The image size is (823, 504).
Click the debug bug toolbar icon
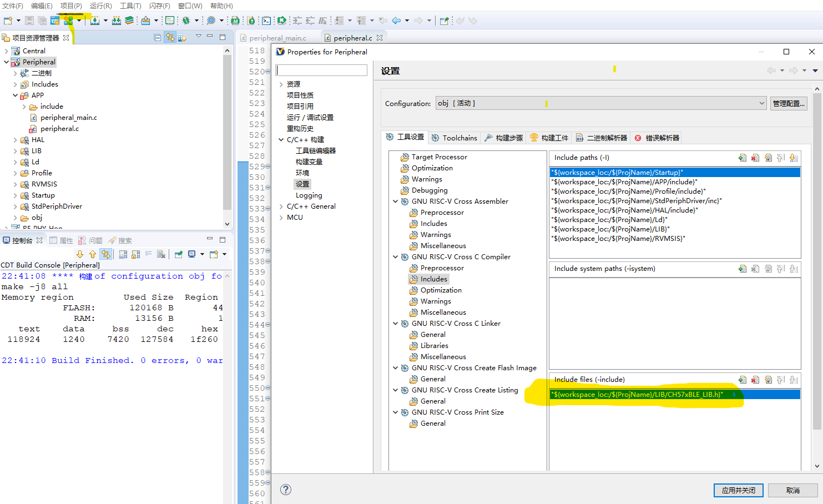(186, 21)
